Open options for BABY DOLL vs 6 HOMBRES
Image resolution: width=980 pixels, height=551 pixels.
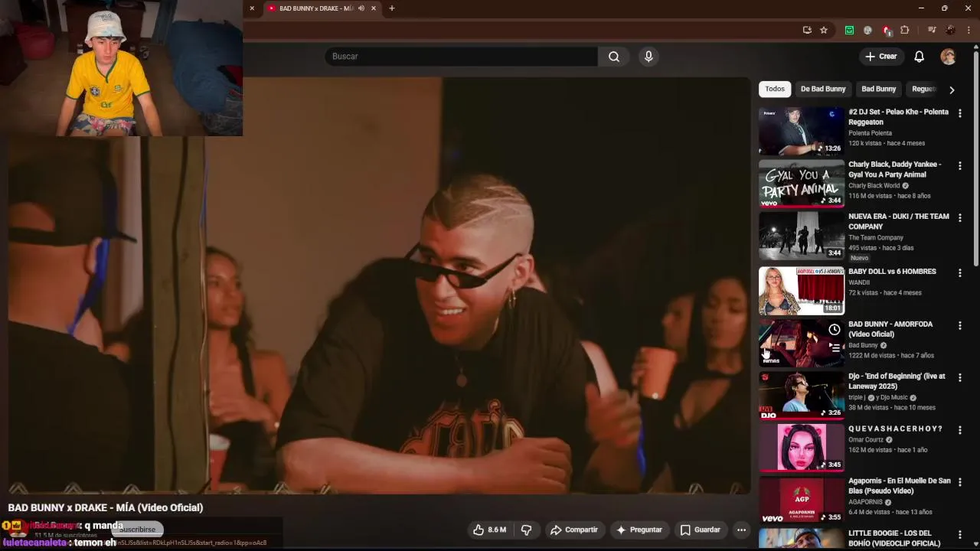(x=959, y=272)
